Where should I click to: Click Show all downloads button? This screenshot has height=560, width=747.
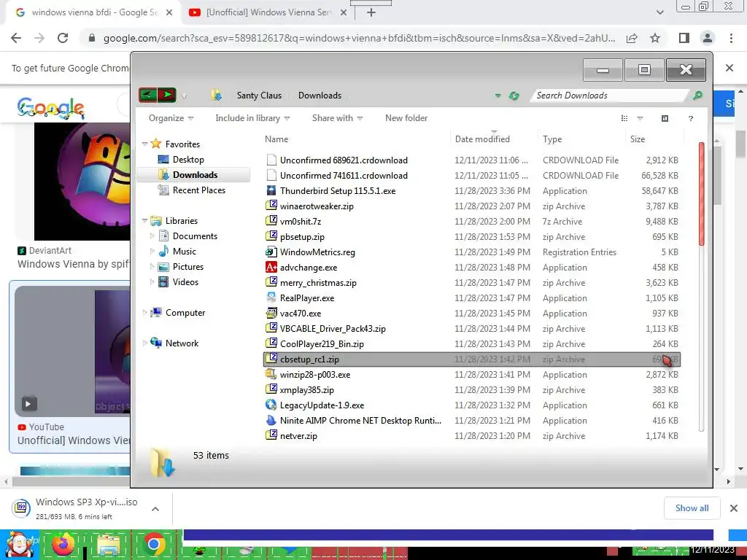(x=692, y=508)
